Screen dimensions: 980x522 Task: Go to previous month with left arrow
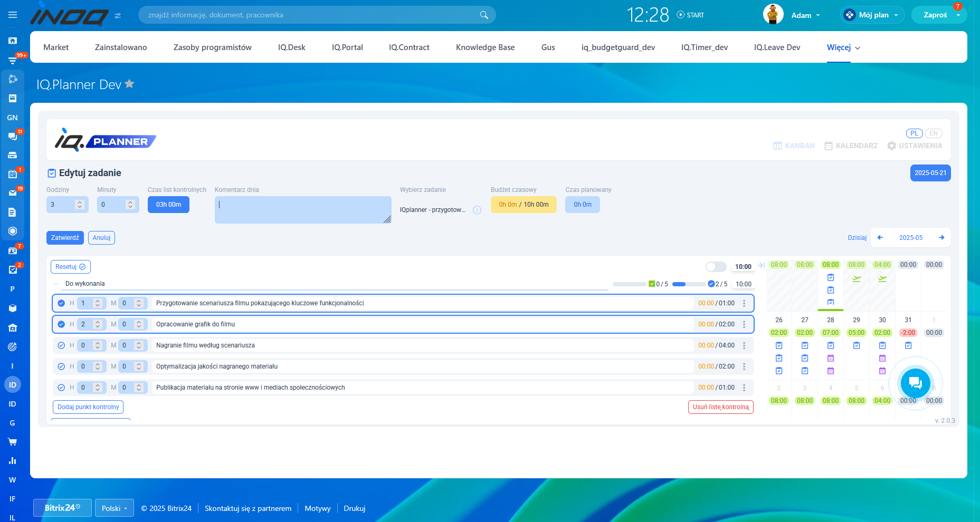880,238
